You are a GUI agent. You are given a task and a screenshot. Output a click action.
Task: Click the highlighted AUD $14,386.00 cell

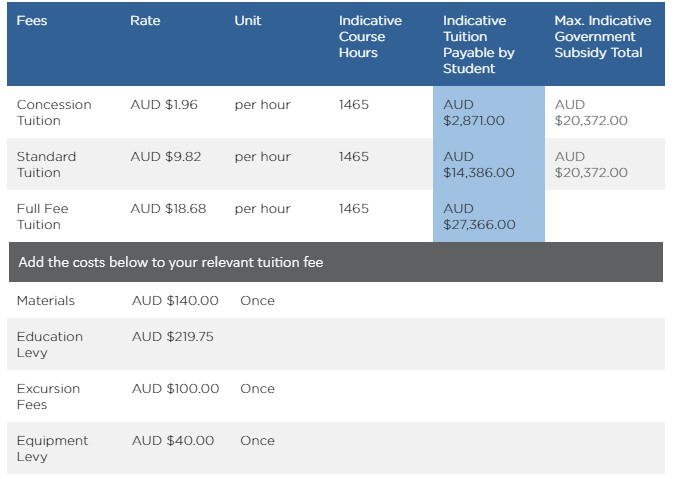point(489,164)
